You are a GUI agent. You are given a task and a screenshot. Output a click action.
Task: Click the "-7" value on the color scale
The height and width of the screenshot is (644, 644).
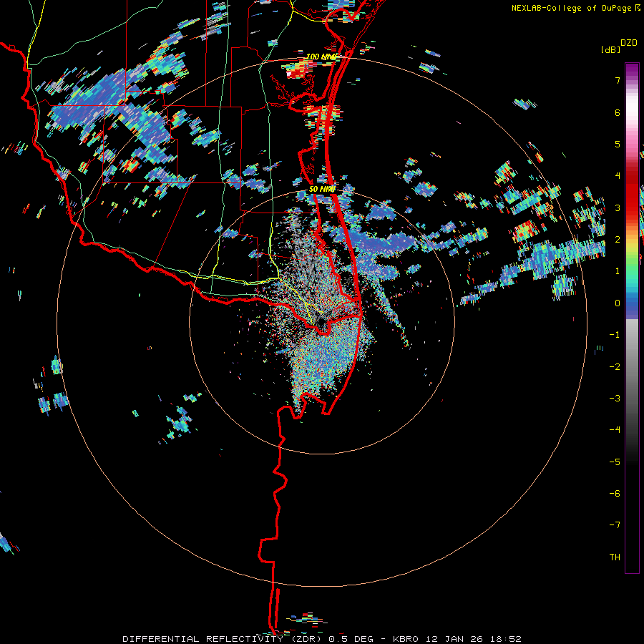coord(615,525)
